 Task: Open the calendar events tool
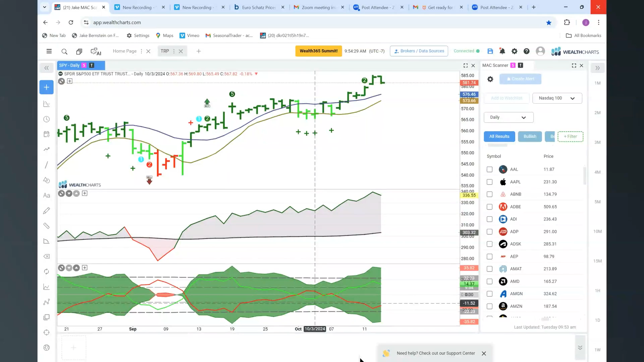[x=47, y=134]
